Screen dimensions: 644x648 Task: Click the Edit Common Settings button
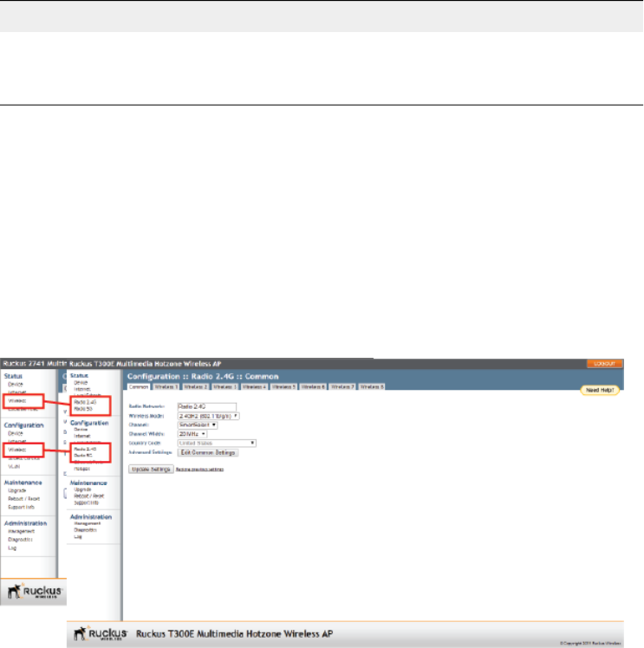click(208, 452)
